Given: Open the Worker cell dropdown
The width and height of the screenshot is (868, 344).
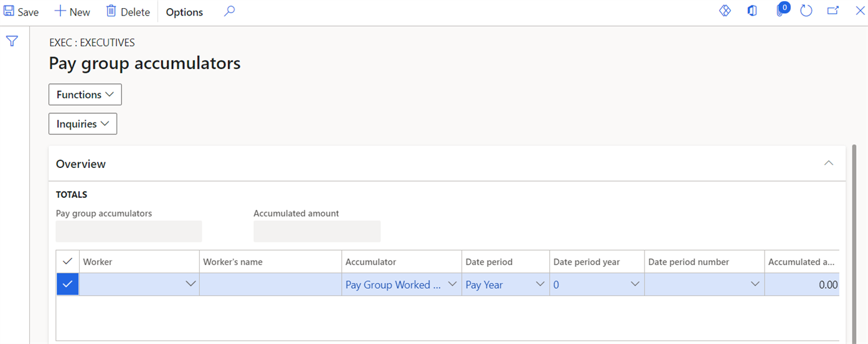Looking at the screenshot, I should tap(191, 284).
